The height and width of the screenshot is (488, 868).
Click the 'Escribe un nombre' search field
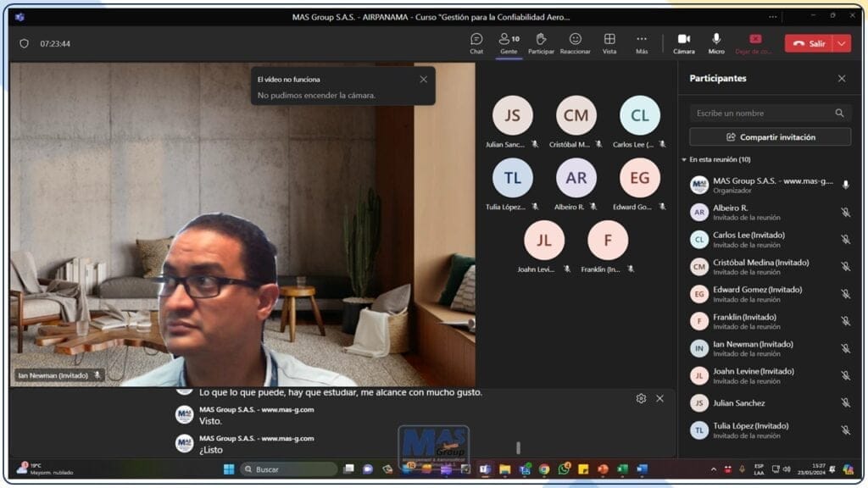761,113
